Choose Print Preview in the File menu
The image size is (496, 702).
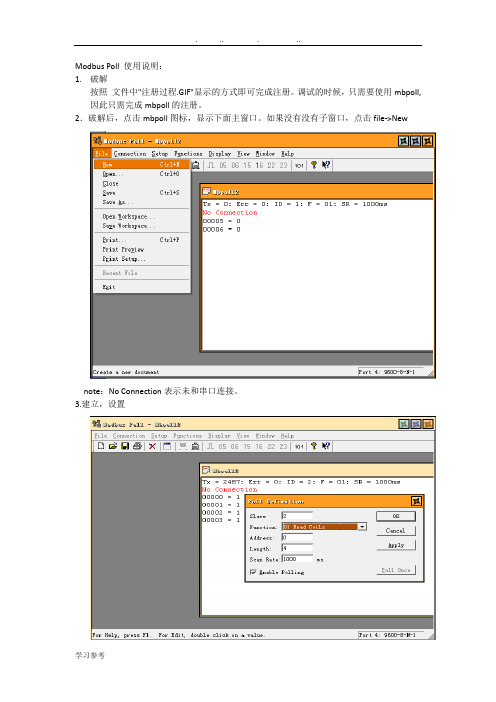(142, 249)
